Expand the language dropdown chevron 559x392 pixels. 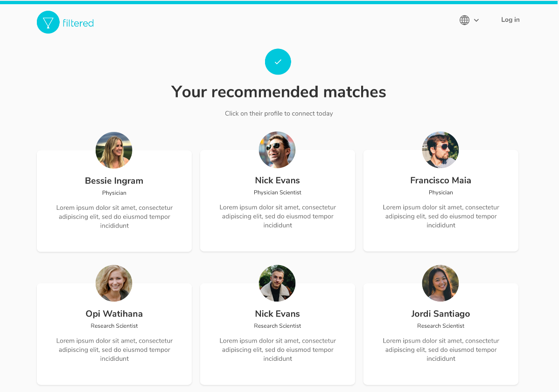click(476, 20)
